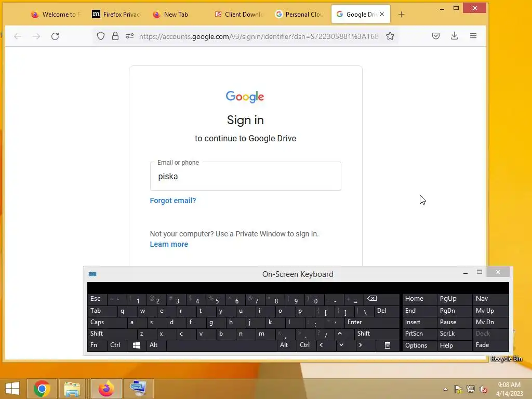Click the spacebar on On-Screen Keyboard

(221, 345)
